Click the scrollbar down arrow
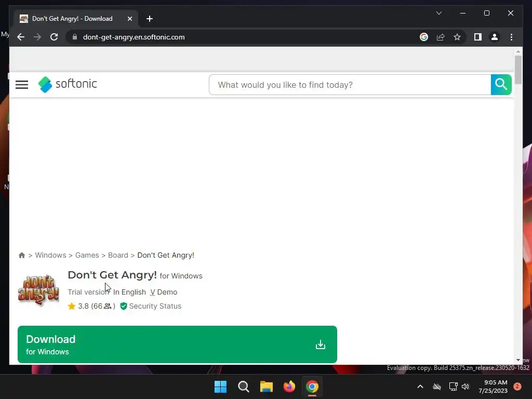 (518, 360)
